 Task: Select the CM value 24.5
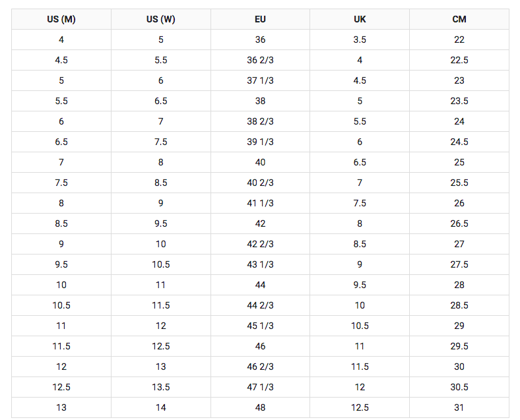(459, 142)
